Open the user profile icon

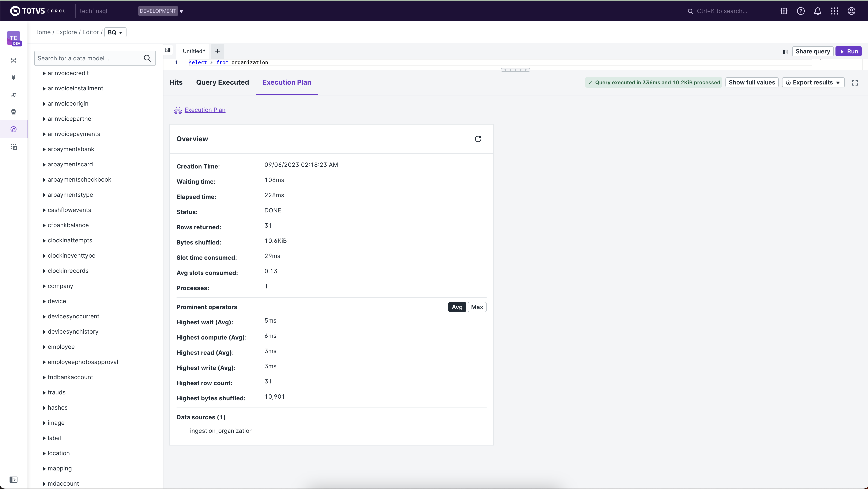coord(851,11)
